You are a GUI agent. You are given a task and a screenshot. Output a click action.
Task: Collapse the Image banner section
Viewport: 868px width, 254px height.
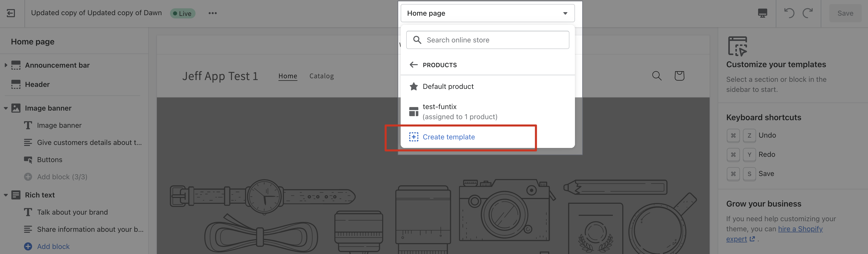pyautogui.click(x=6, y=108)
